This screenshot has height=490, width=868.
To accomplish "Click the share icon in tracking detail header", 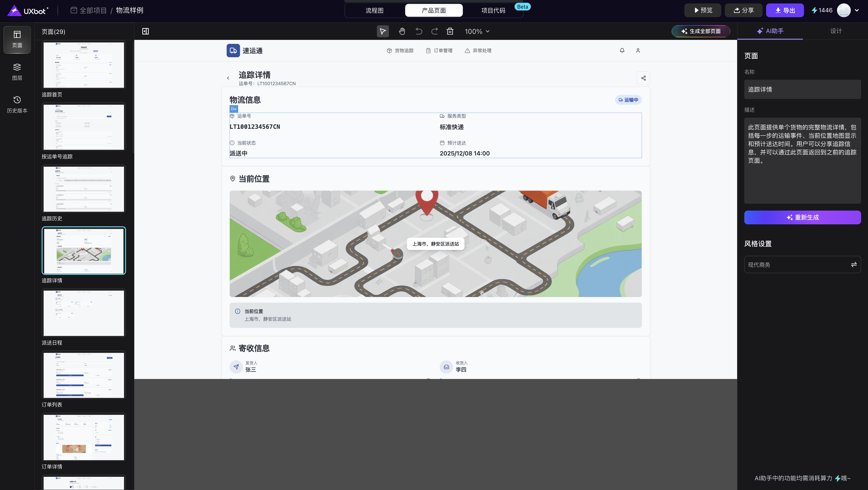I will tap(643, 78).
